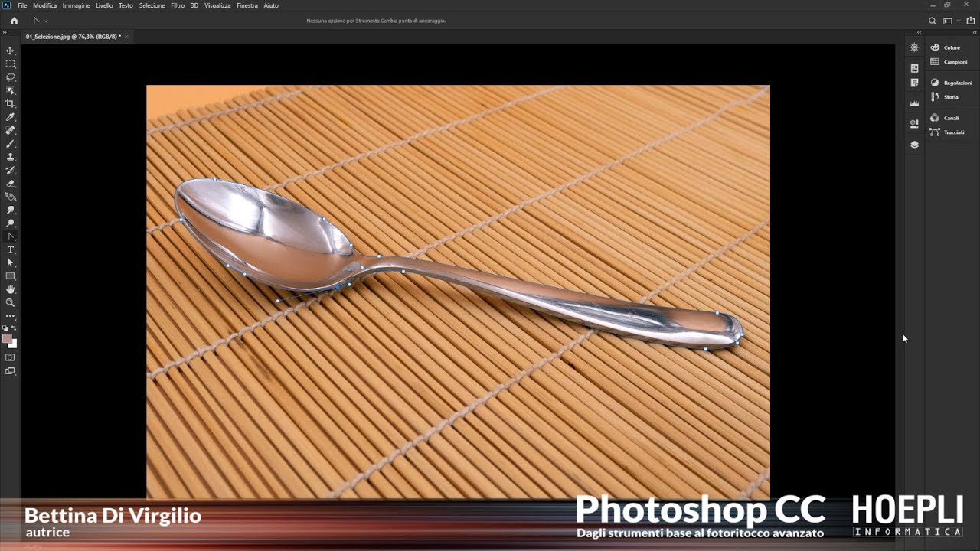Select the Type tool
This screenshot has height=551, width=980.
pyautogui.click(x=10, y=249)
